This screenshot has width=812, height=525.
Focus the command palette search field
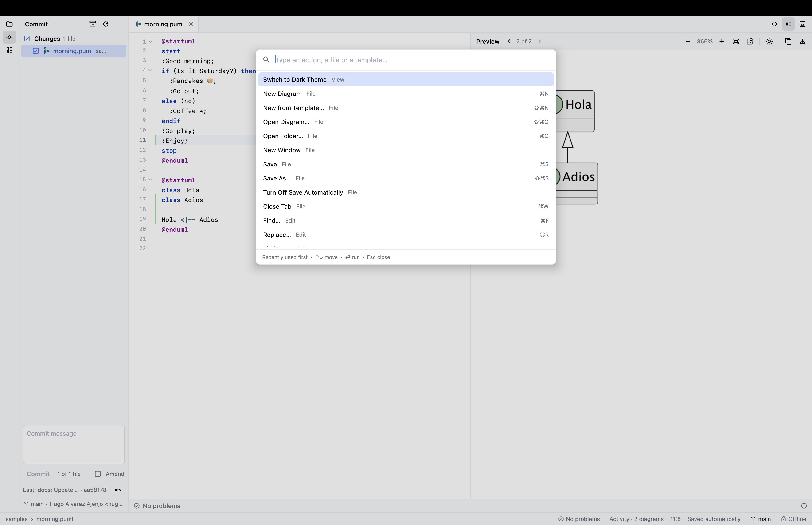[412, 60]
